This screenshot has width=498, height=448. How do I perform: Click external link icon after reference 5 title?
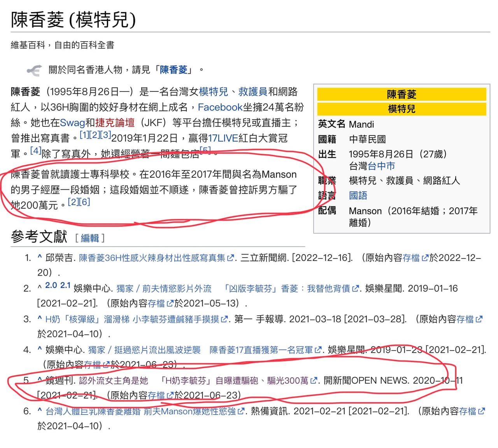pyautogui.click(x=314, y=380)
